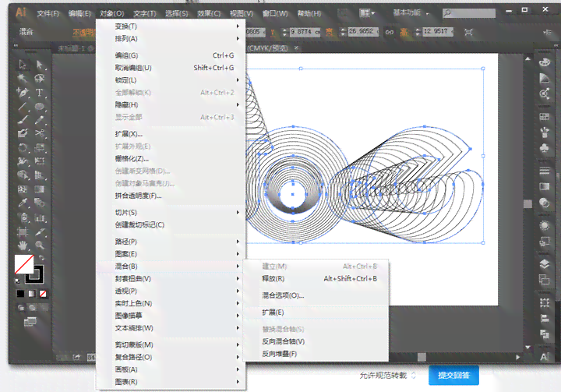Select the Line Segment tool

click(23, 106)
